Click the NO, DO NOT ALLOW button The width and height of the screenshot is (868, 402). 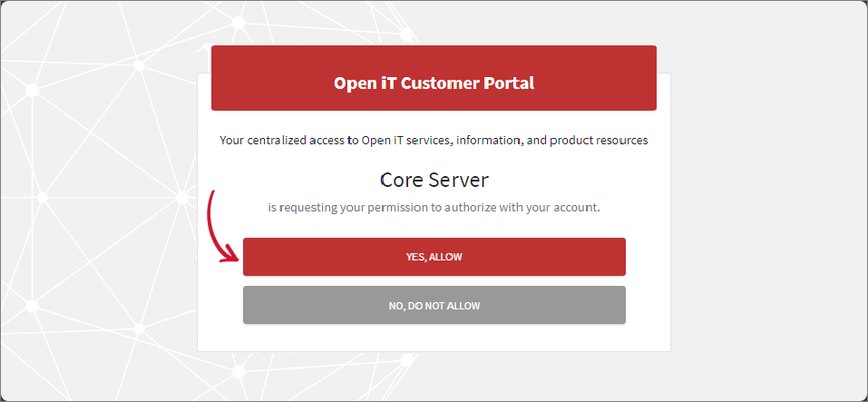coord(434,306)
